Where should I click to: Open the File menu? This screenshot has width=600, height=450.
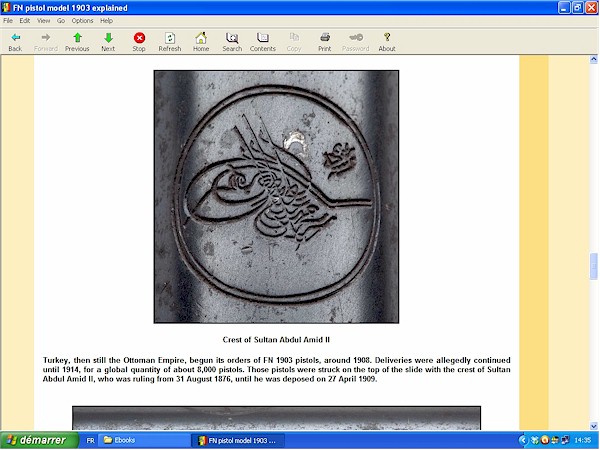point(8,21)
